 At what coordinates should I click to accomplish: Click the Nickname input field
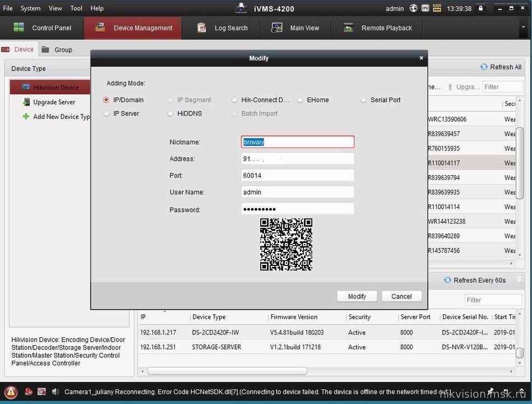point(298,142)
